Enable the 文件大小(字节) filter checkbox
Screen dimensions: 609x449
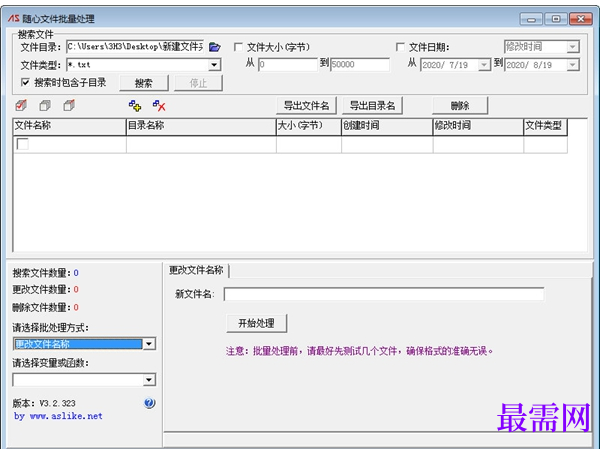pos(238,47)
